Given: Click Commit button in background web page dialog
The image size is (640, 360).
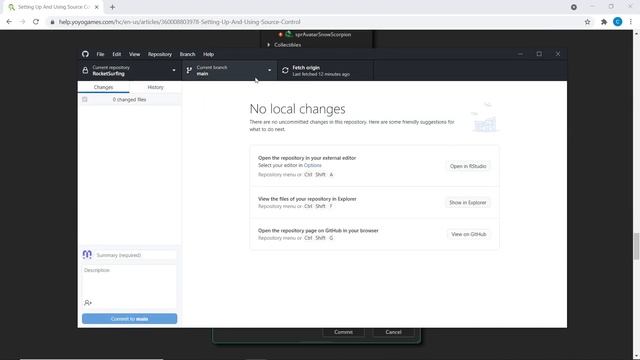Looking at the screenshot, I should pos(343,332).
